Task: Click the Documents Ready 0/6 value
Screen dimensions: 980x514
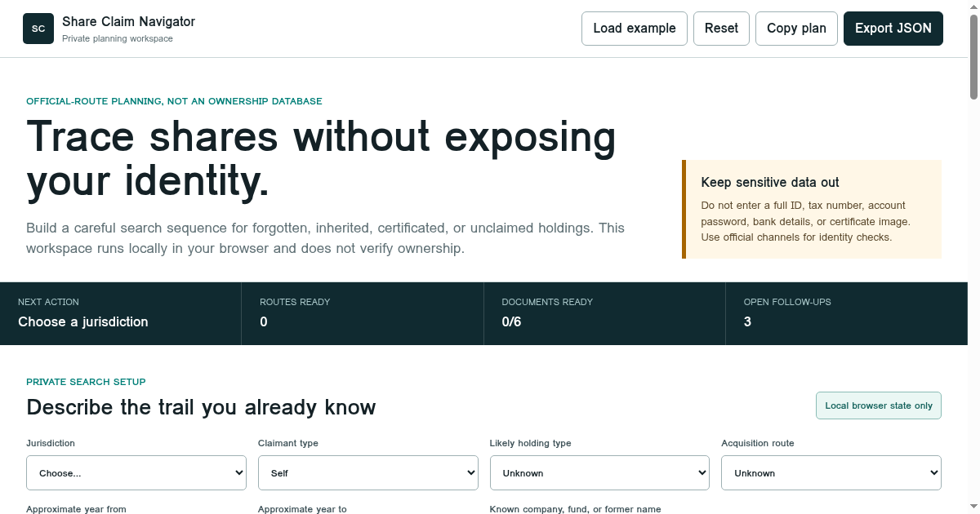Action: click(x=511, y=322)
